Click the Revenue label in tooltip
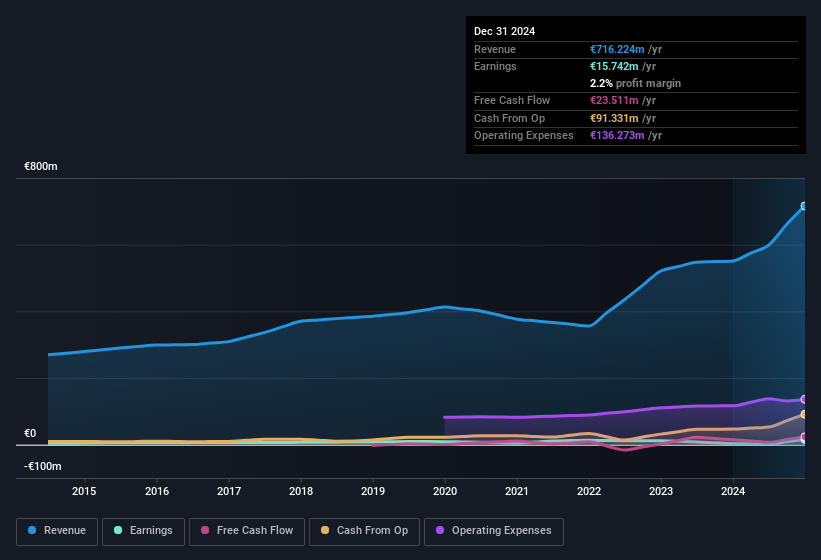Viewport: 821px width, 560px height. pyautogui.click(x=495, y=49)
